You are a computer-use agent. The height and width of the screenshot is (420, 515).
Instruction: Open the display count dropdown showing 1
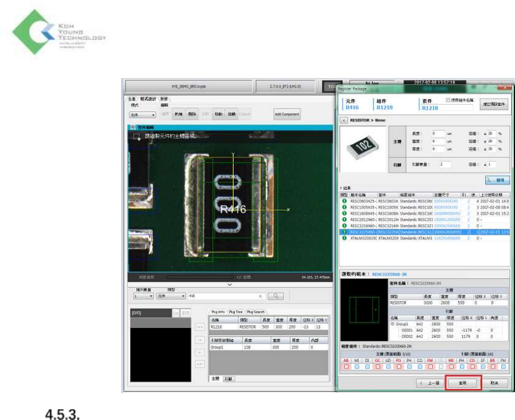(x=142, y=296)
